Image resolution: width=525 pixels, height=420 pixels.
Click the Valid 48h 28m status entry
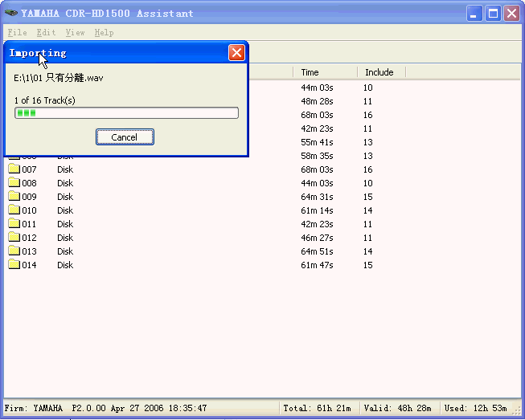point(397,408)
